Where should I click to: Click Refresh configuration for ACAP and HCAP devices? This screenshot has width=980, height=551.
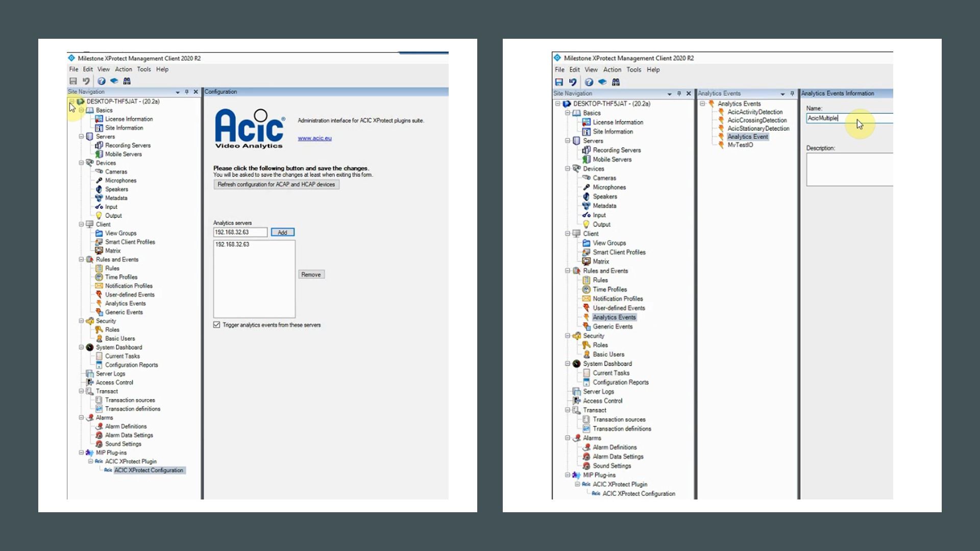point(276,185)
